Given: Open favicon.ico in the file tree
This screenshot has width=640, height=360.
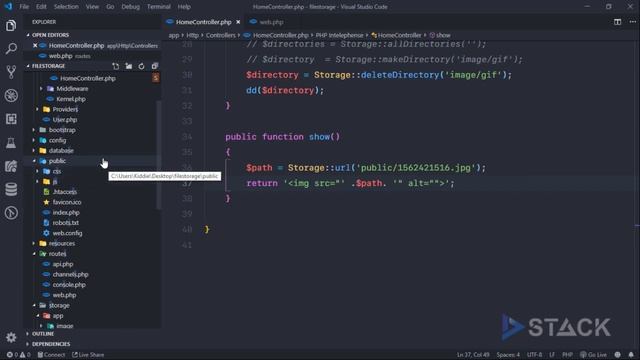Looking at the screenshot, I should [x=67, y=202].
